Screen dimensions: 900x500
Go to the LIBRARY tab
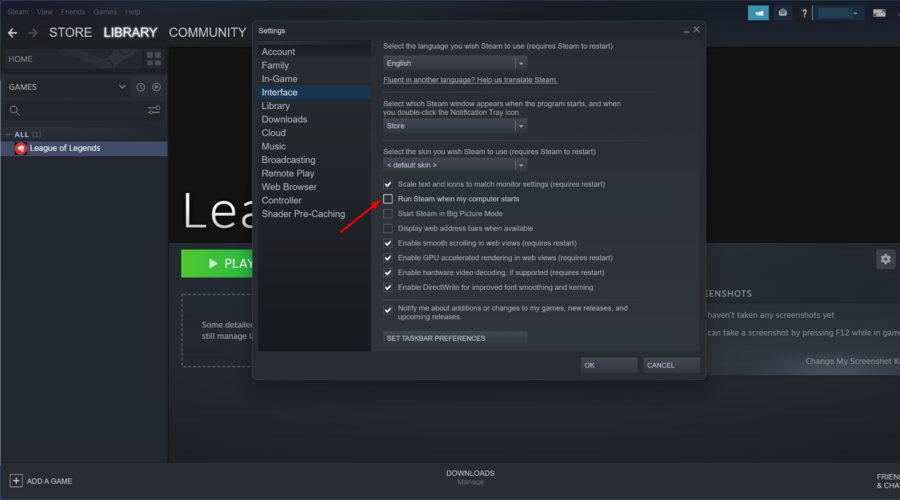(x=130, y=33)
